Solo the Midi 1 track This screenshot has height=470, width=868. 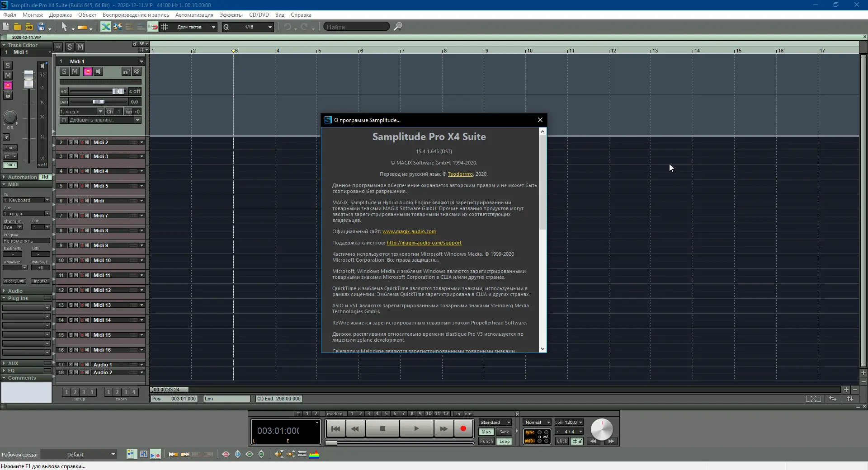tap(64, 71)
